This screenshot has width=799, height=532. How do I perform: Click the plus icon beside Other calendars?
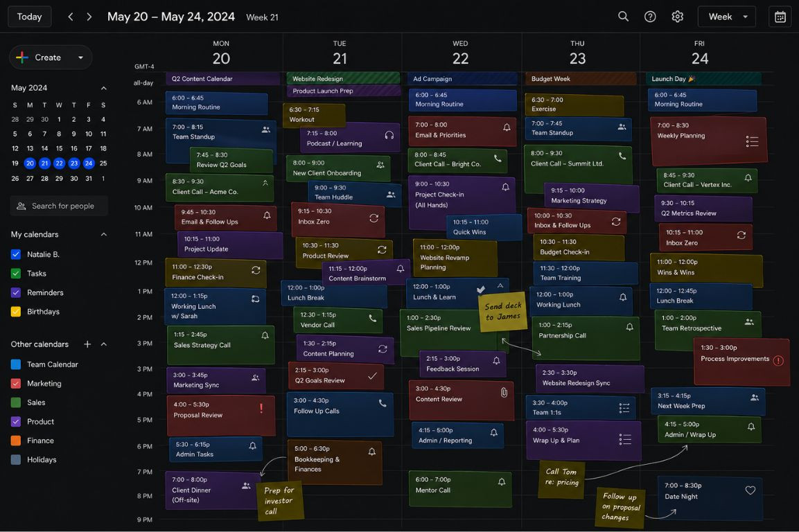coord(87,344)
